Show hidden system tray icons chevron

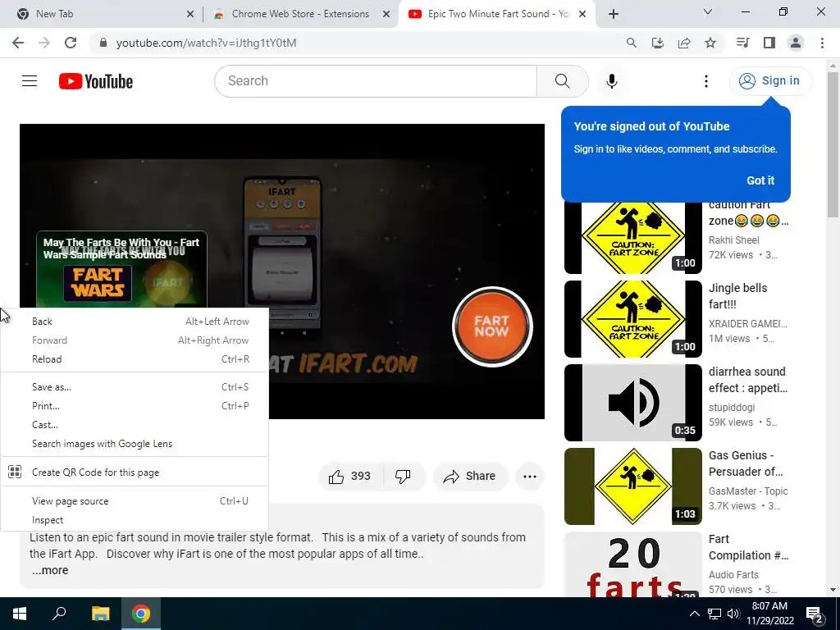tap(694, 614)
